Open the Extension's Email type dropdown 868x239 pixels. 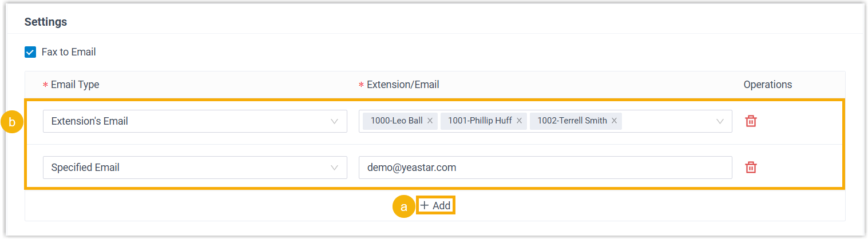click(x=195, y=121)
